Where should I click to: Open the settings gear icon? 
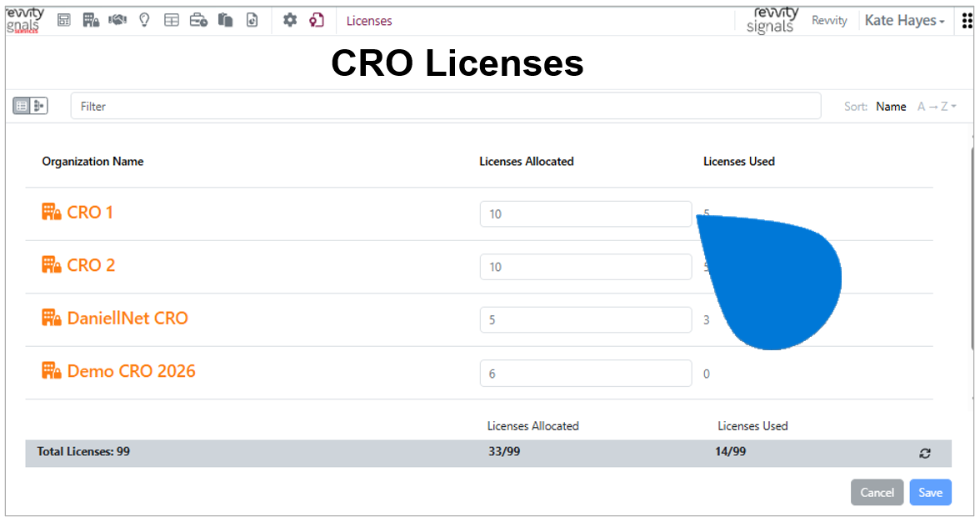click(x=290, y=20)
